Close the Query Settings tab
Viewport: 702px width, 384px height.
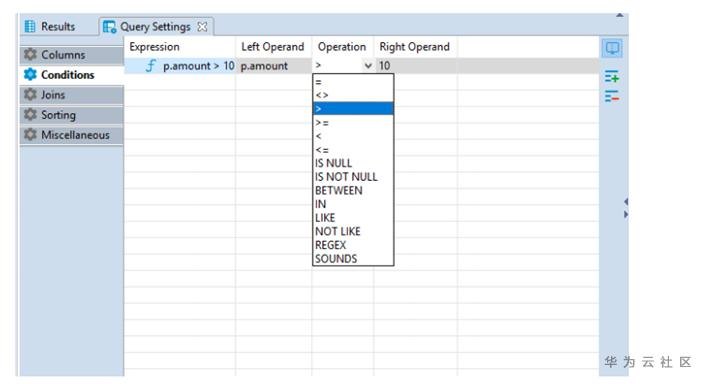[202, 27]
